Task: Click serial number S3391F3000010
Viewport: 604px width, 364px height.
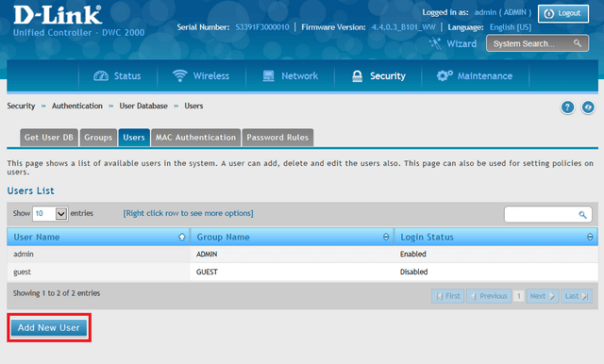Action: [262, 27]
